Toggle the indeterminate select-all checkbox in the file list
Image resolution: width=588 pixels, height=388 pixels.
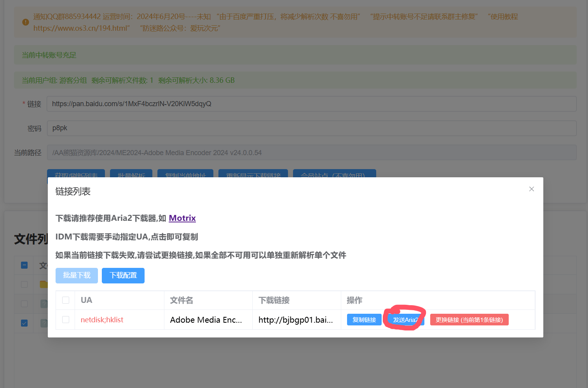click(24, 265)
